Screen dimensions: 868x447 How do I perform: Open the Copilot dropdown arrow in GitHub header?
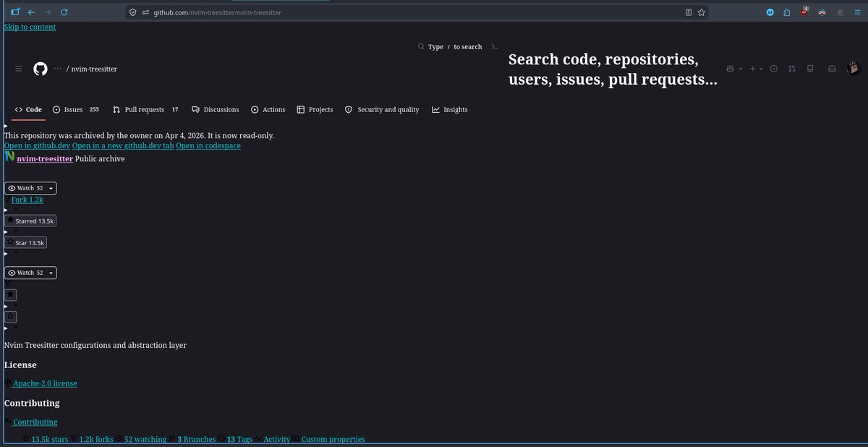740,69
